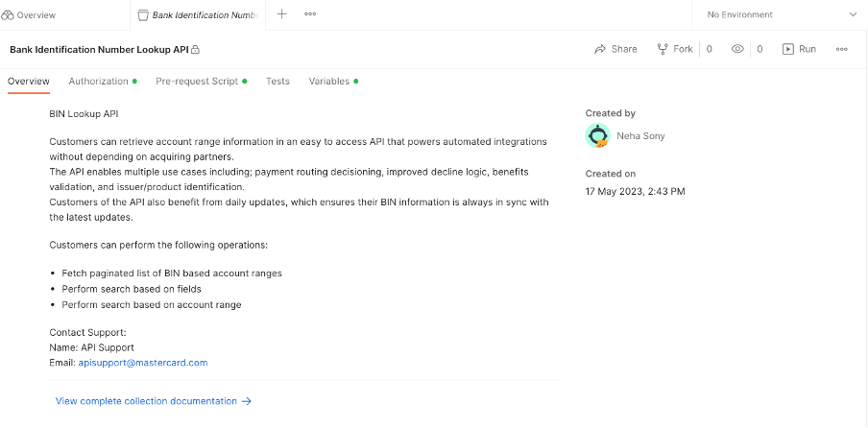The width and height of the screenshot is (868, 428).
Task: Click the fork count number
Action: pos(710,49)
